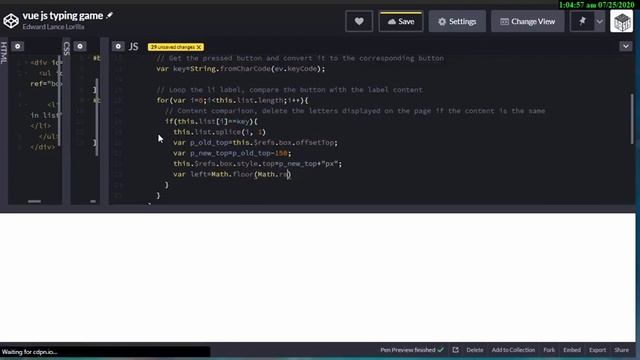Open CSS editor settings gear
Screen dimensions: 640x360
[x=80, y=47]
